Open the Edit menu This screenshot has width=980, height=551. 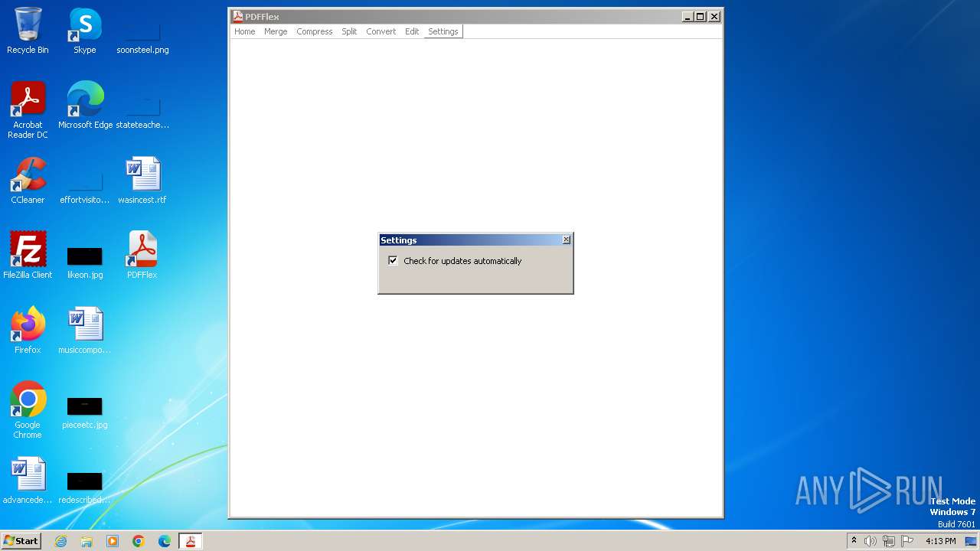point(412,31)
